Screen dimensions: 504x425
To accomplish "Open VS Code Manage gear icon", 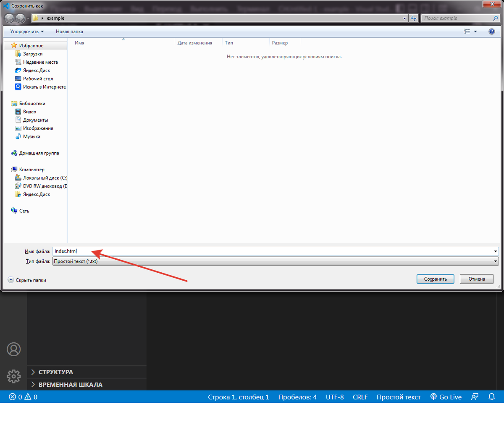I will click(13, 376).
